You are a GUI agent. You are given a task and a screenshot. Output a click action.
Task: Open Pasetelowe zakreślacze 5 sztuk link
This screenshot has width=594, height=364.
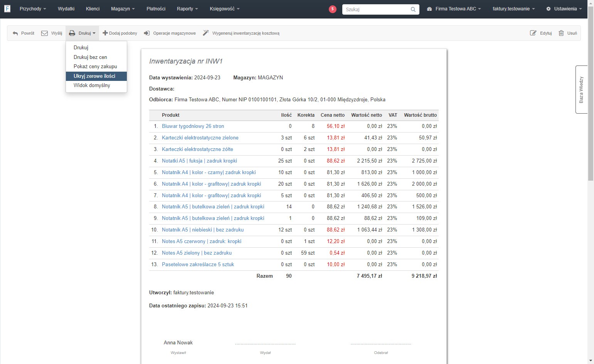(198, 265)
